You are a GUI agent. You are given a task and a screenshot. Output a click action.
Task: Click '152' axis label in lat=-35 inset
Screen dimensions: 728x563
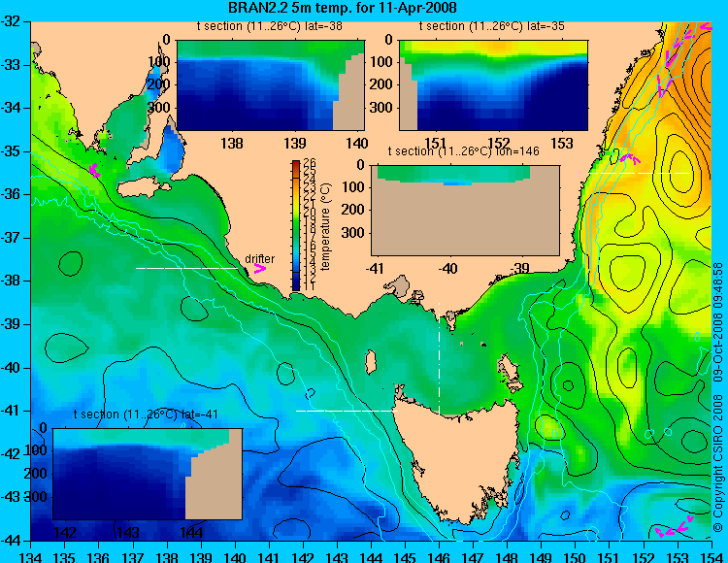[x=499, y=143]
